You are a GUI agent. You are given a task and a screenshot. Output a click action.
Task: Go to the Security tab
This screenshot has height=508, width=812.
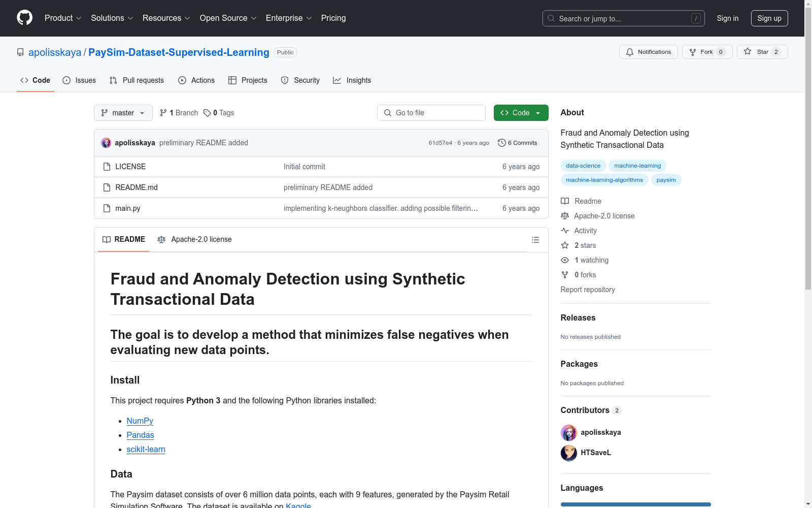(x=300, y=80)
